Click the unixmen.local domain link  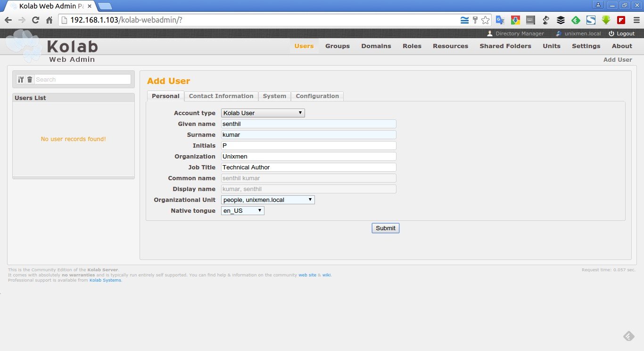(x=583, y=33)
